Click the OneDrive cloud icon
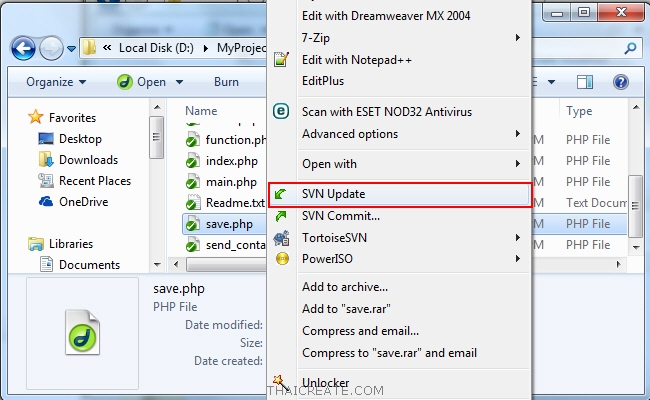Image resolution: width=650 pixels, height=400 pixels. coord(46,201)
